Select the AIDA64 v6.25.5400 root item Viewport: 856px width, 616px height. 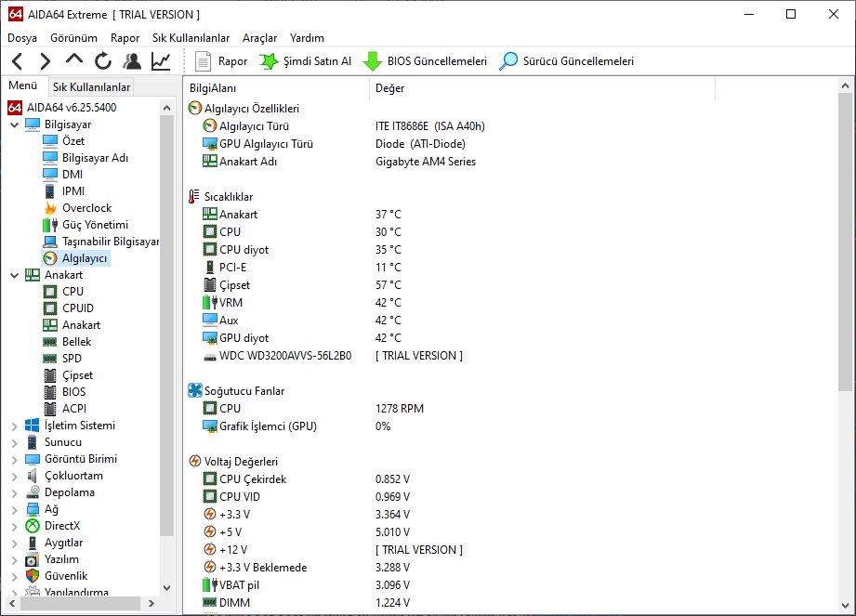pyautogui.click(x=72, y=108)
